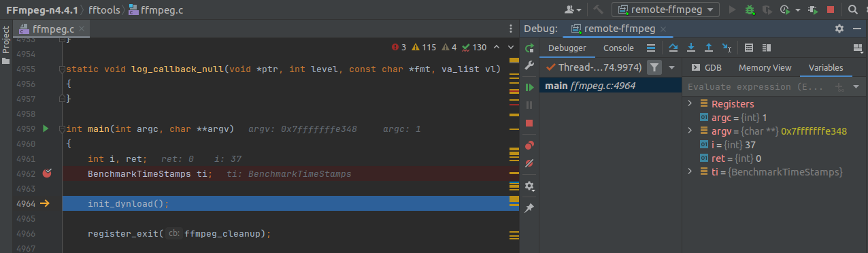Run remote-ffmpeg with the play icon
The height and width of the screenshot is (253, 868).
[x=733, y=10]
